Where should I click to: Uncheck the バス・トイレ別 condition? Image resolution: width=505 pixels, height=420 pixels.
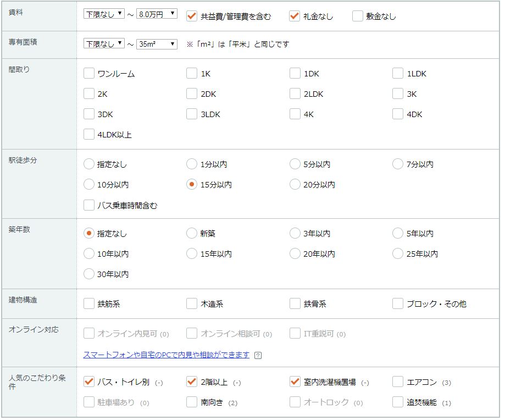click(89, 382)
